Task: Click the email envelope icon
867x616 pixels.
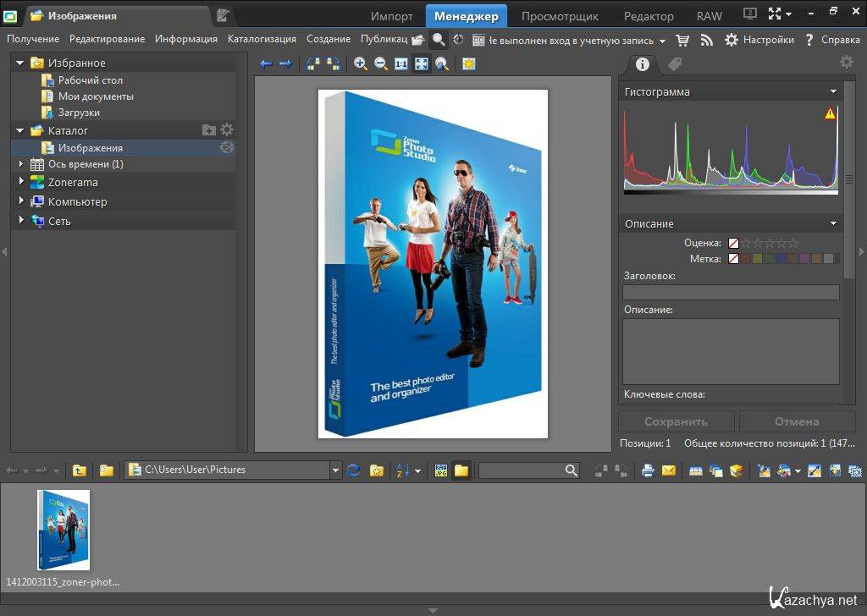Action: pyautogui.click(x=669, y=470)
